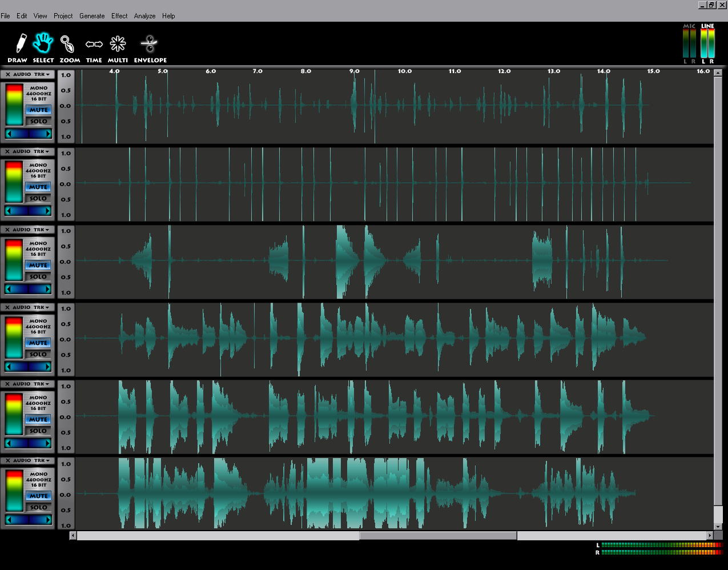Open the second track's AUDIO TRK dropdown
This screenshot has height=570, width=728.
pos(32,151)
